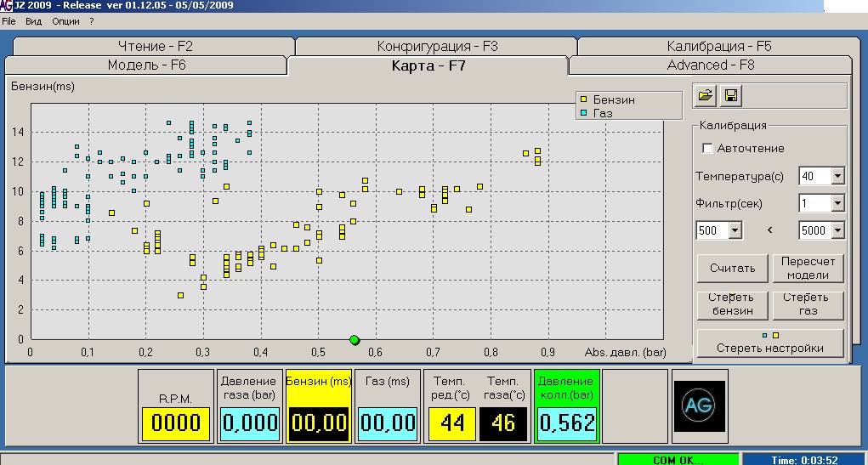Open the Опции menu
868x465 pixels.
(65, 20)
